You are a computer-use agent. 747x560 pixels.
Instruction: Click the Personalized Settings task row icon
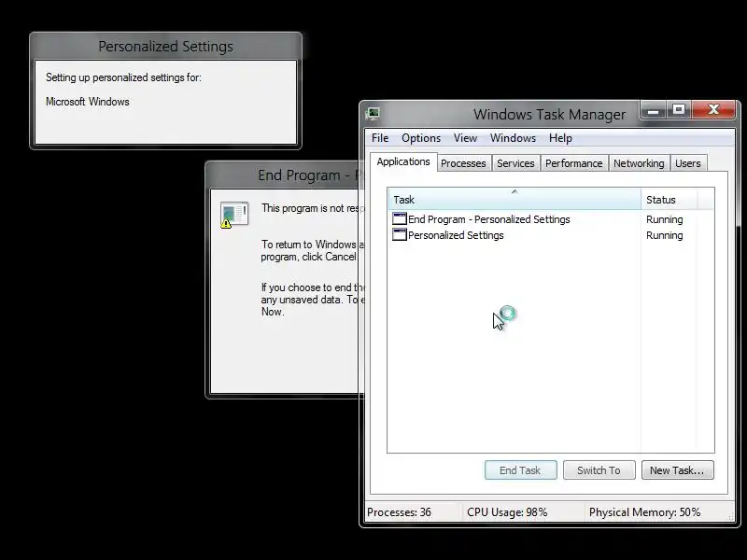pyautogui.click(x=400, y=235)
